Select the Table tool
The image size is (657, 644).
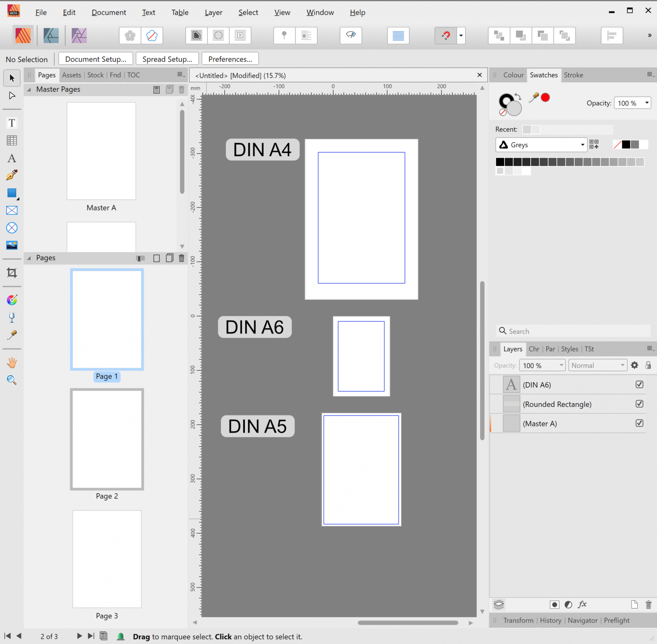coord(12,140)
